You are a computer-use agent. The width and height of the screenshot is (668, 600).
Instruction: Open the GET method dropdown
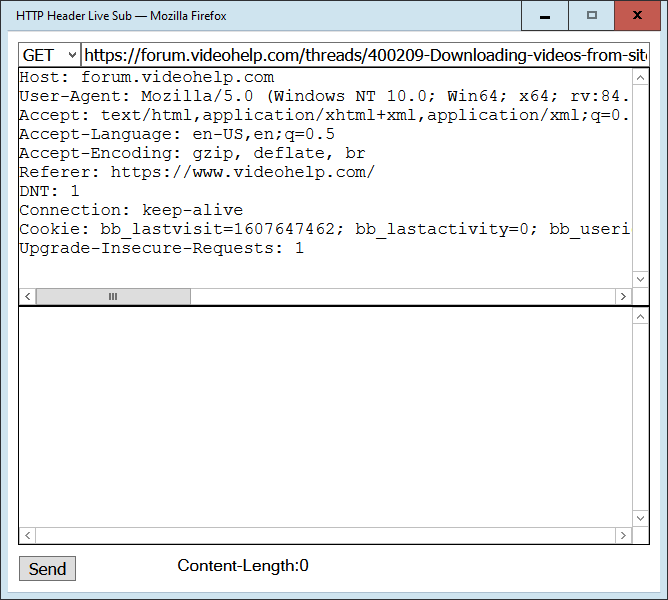49,55
